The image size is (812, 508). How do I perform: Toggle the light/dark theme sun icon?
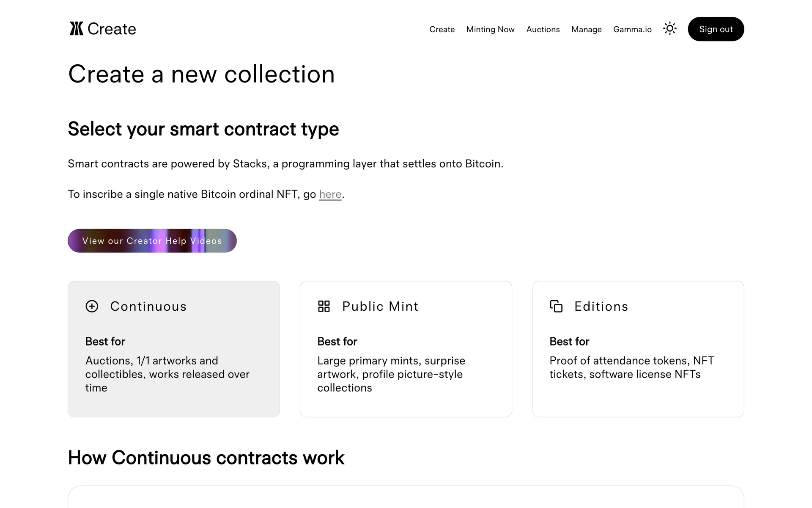[x=669, y=29]
